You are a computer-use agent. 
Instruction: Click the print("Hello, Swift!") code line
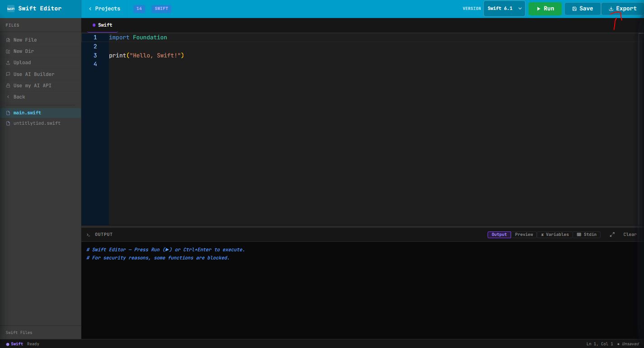click(147, 56)
